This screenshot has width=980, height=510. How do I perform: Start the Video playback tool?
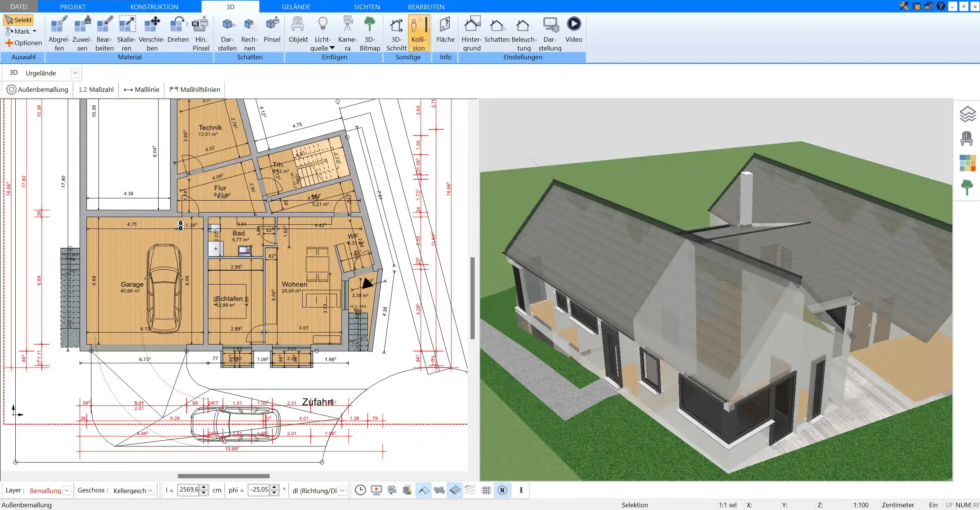574,30
